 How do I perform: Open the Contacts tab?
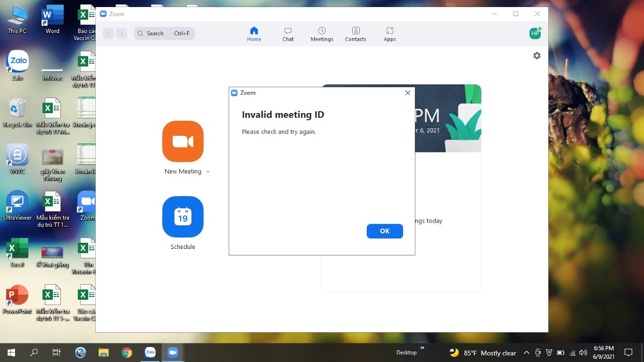[x=356, y=34]
